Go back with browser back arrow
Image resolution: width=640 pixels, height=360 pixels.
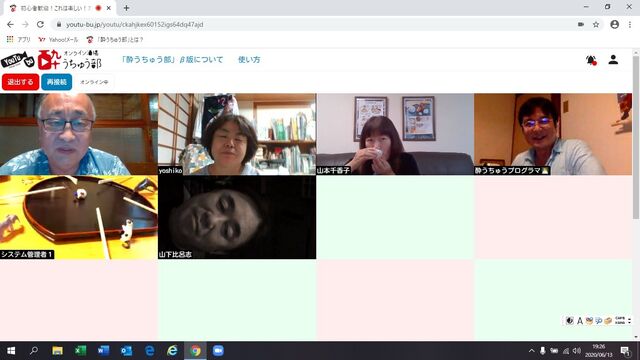click(x=10, y=24)
